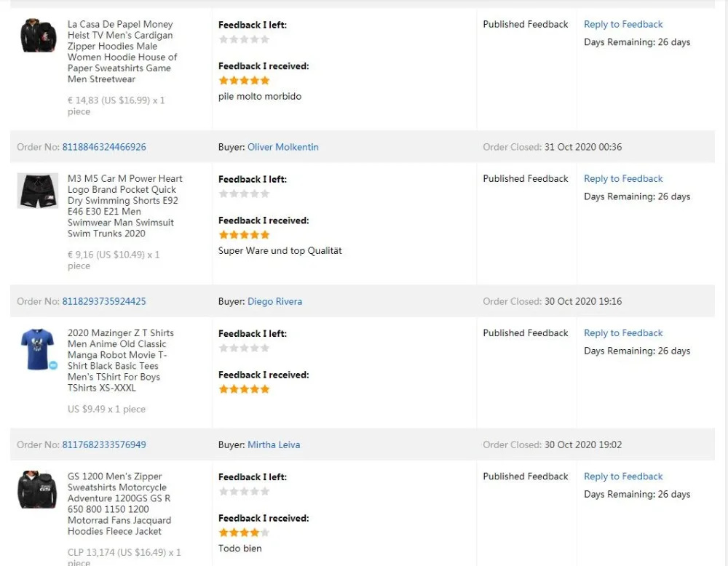The height and width of the screenshot is (566, 728).
Task: Open buyer Mirtha Leiva's profile
Action: point(274,445)
